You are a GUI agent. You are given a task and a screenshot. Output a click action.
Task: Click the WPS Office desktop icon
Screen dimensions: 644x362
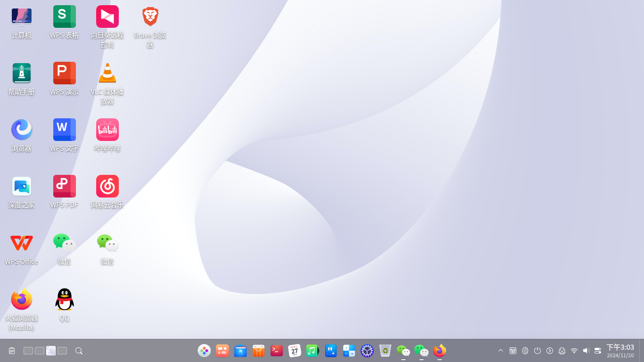(x=22, y=243)
